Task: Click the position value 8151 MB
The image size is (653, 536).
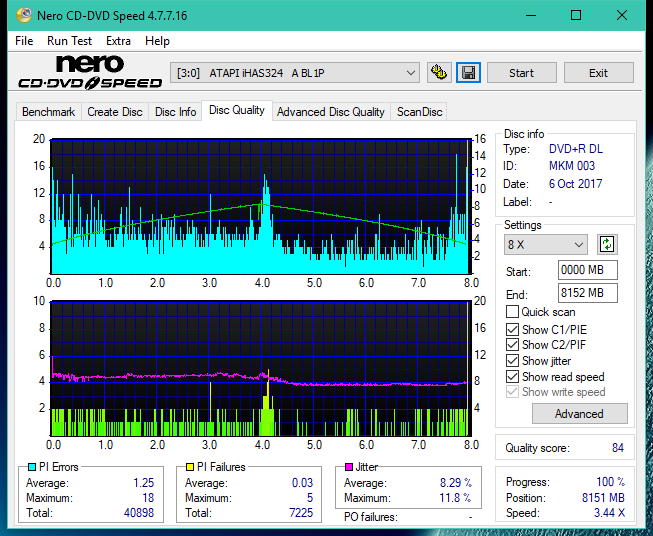Action: point(603,498)
